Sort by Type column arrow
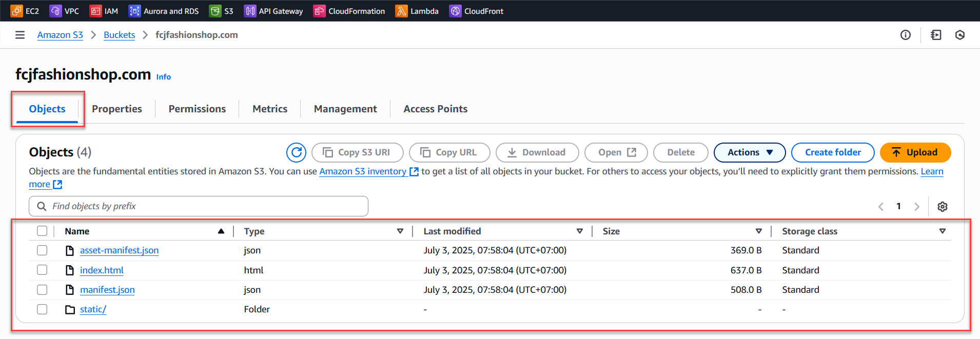The width and height of the screenshot is (980, 339). [x=400, y=231]
